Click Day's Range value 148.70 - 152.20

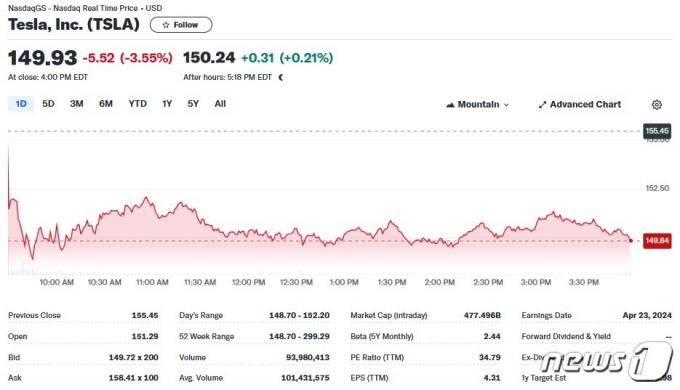pos(299,315)
